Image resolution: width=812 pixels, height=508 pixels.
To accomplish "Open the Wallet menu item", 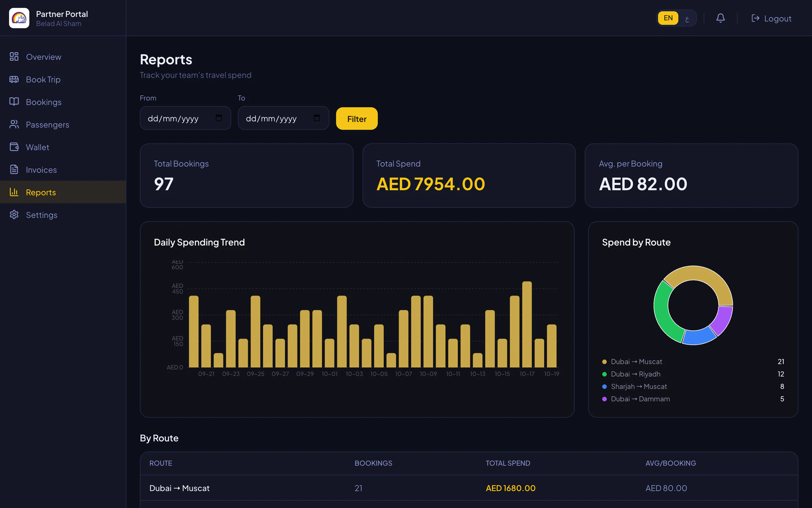I will coord(63,147).
